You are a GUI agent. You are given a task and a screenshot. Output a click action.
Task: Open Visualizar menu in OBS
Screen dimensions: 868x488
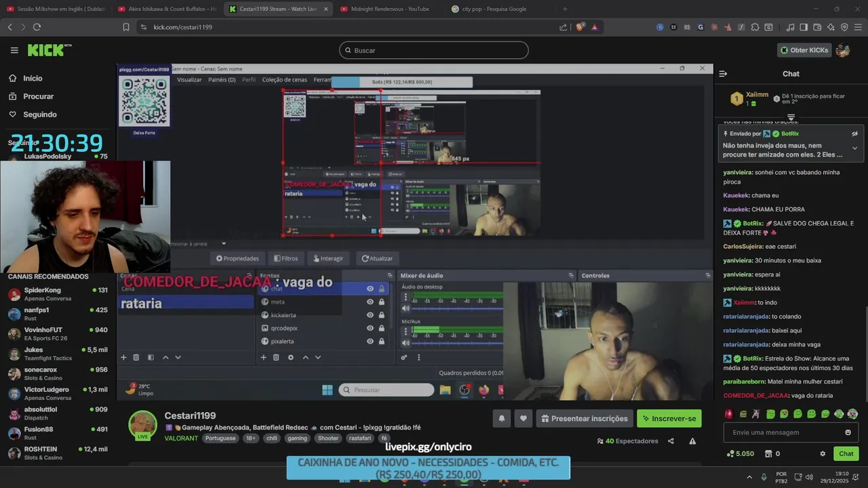click(x=189, y=79)
